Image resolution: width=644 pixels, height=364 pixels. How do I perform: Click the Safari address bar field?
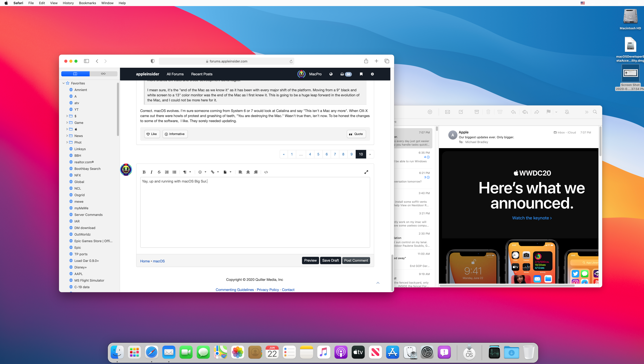click(x=227, y=61)
